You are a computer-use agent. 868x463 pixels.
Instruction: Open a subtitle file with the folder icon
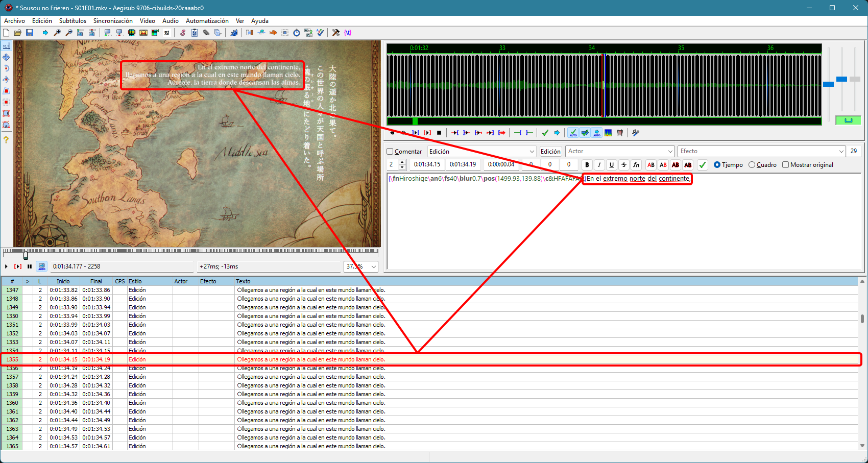(18, 33)
